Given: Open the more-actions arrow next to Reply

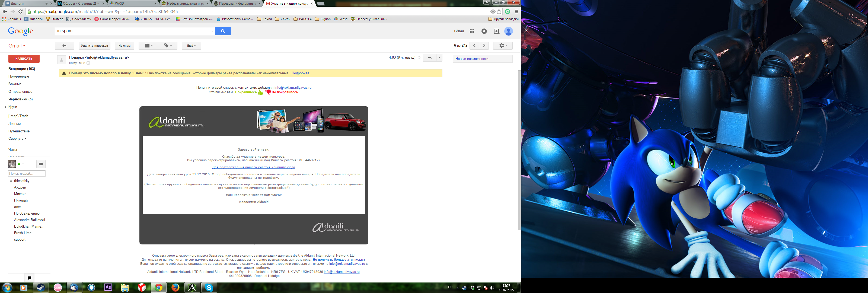Looking at the screenshot, I should [x=439, y=57].
